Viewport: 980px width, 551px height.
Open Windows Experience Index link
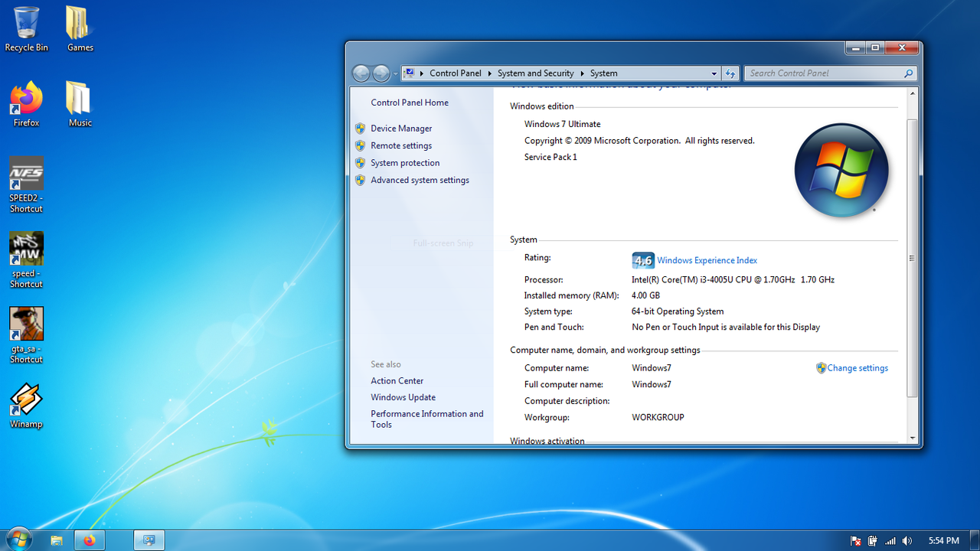pos(707,260)
